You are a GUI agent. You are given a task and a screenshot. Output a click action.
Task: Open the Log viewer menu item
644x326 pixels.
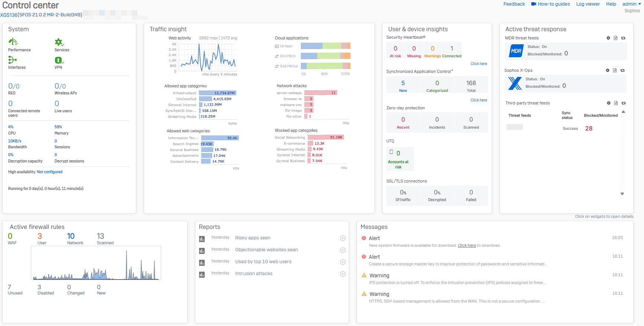(588, 4)
